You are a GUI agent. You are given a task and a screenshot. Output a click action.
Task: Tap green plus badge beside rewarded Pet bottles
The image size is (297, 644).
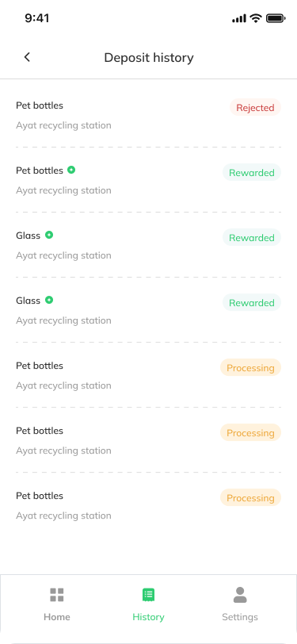71,170
